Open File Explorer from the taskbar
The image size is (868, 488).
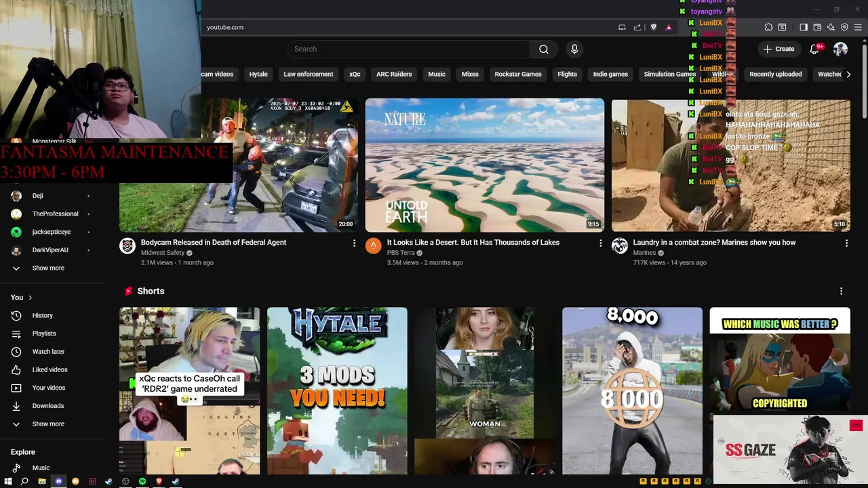coord(41,481)
